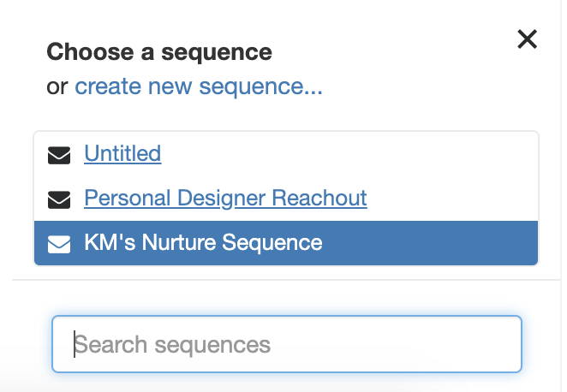567x392 pixels.
Task: Select the Untitled sequence link
Action: 122,153
